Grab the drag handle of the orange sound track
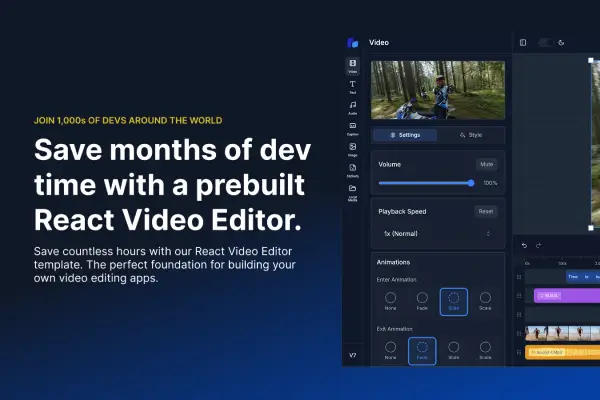 click(519, 352)
